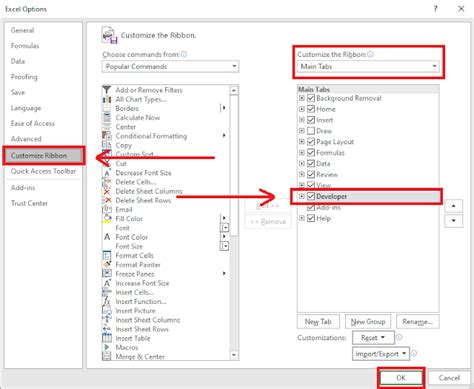Click the Fill Color bucket icon
Viewport: 474px width, 389px height.
[106, 219]
